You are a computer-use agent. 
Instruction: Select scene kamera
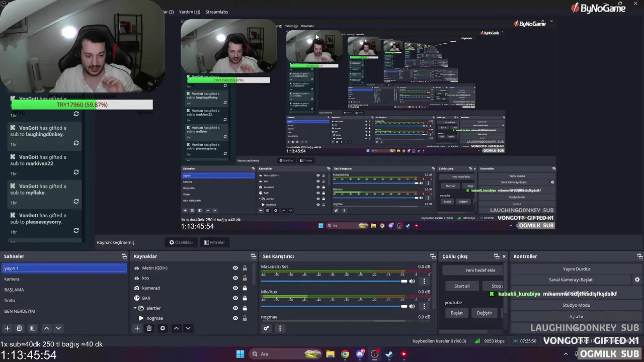64,279
